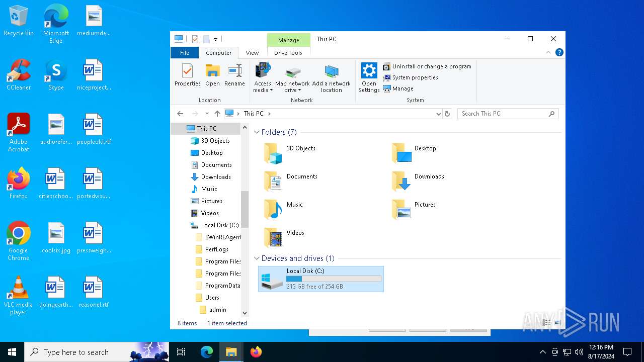Collapse the Devices and drives group

[x=257, y=258]
